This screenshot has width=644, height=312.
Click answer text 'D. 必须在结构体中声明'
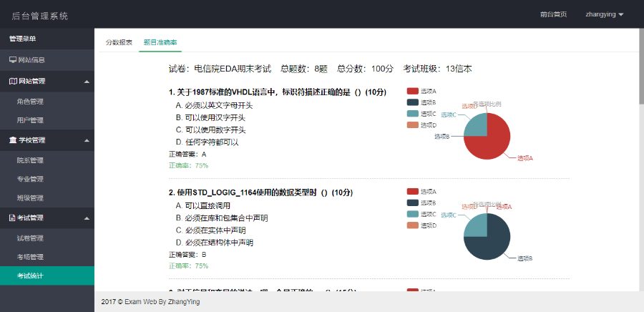pos(215,243)
